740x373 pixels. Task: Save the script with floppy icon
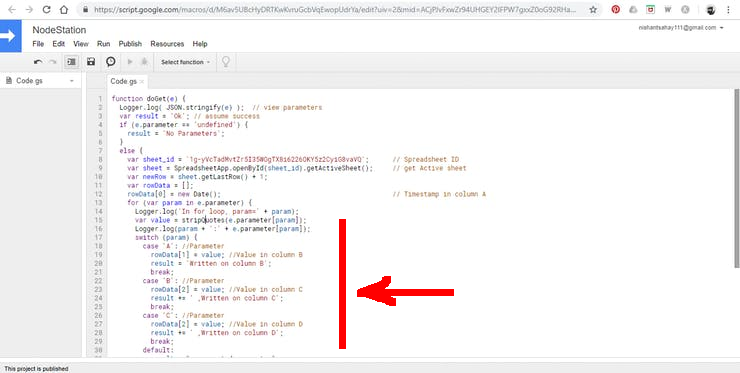pos(91,62)
